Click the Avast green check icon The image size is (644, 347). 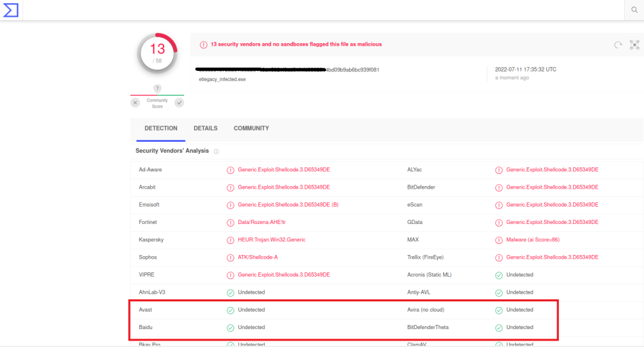pos(231,310)
